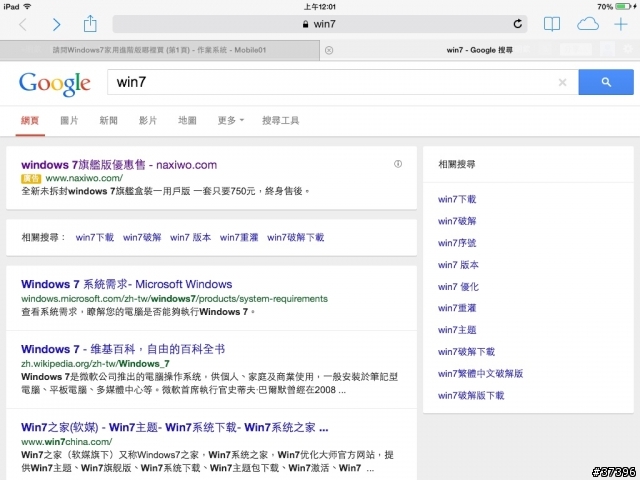Tap the battery indicator in the status bar
This screenshot has height=480, width=640.
[624, 7]
